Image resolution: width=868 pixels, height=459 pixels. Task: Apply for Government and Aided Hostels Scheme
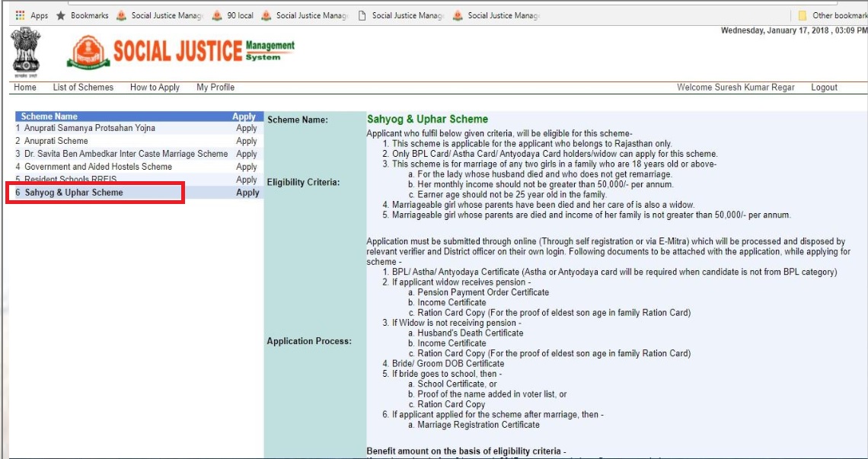[x=247, y=167]
